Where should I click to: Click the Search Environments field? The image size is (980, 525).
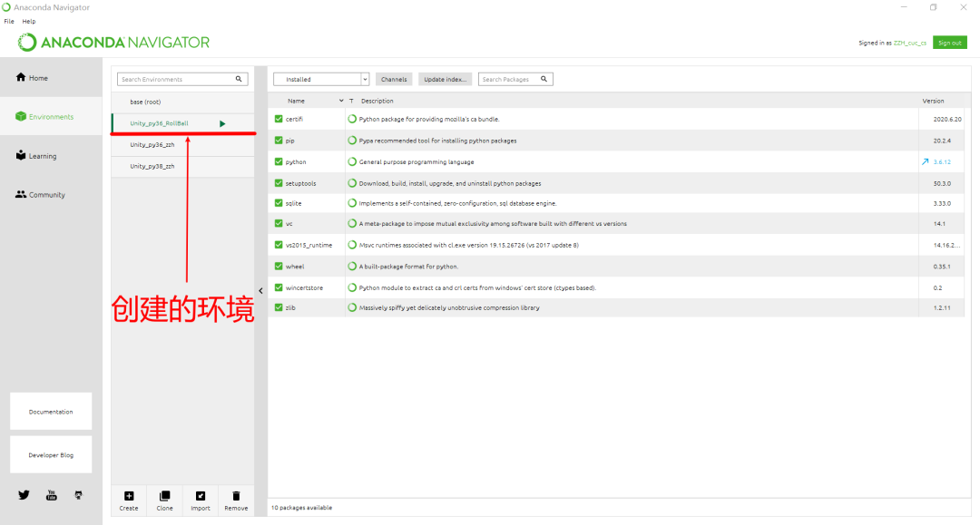coord(182,79)
